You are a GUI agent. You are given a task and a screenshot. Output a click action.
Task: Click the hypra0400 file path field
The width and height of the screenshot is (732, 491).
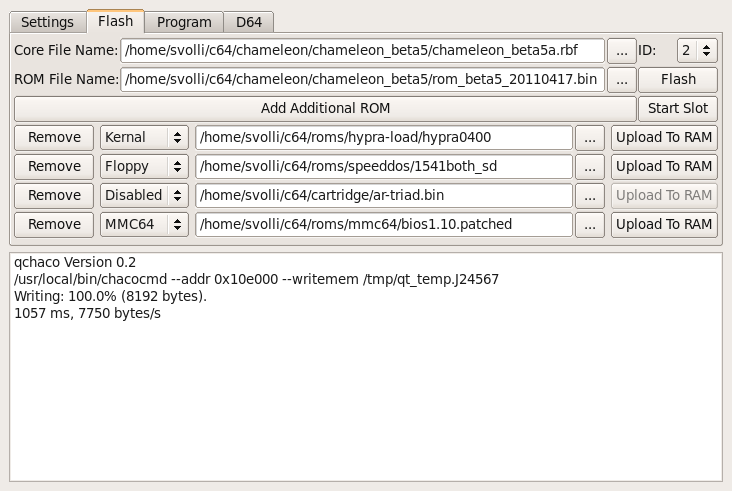point(384,137)
